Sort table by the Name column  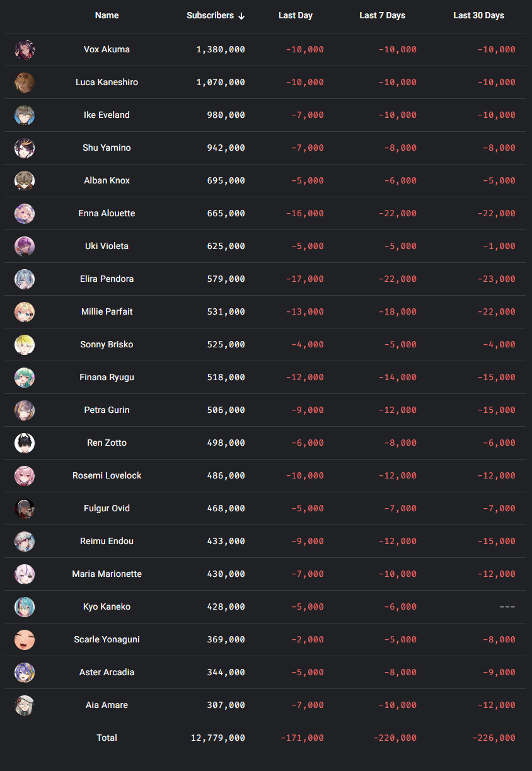pyautogui.click(x=107, y=15)
